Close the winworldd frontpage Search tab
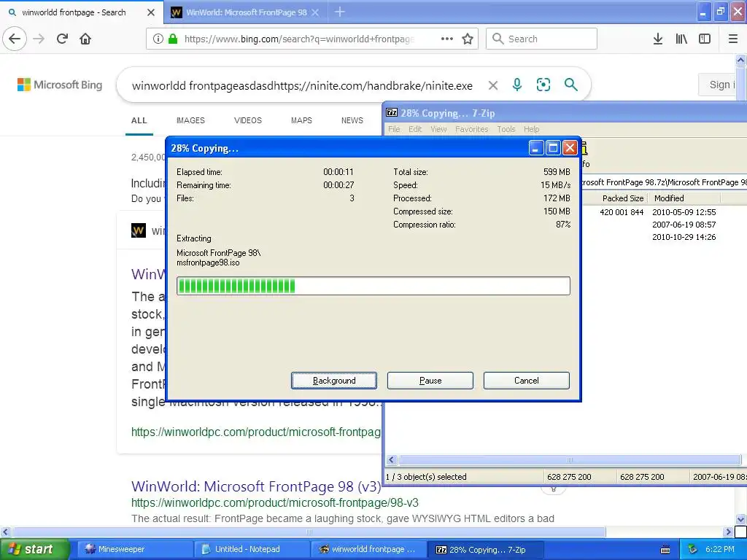This screenshot has width=747, height=560. [150, 12]
